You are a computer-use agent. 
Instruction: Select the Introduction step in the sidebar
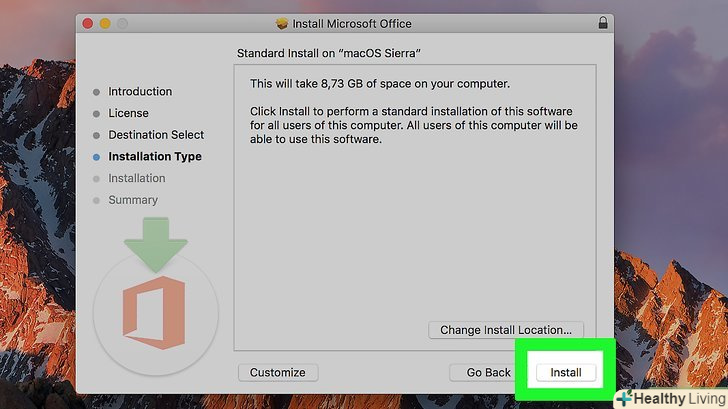[140, 92]
